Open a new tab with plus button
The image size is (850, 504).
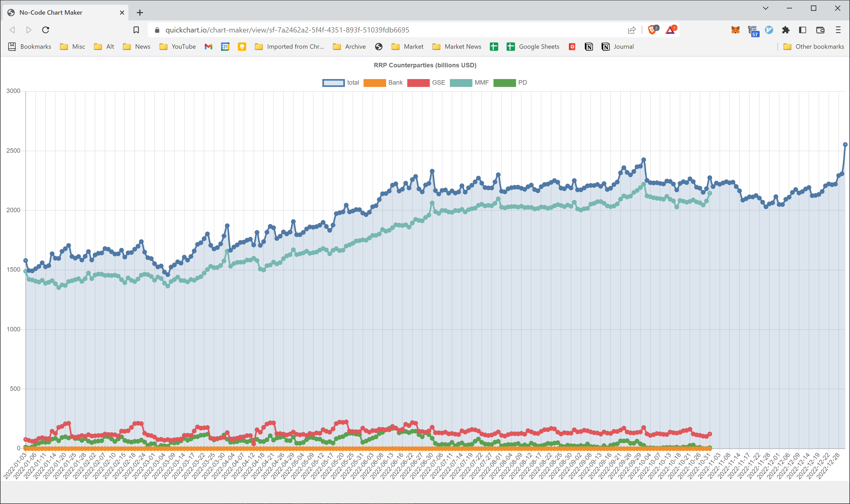coord(140,13)
